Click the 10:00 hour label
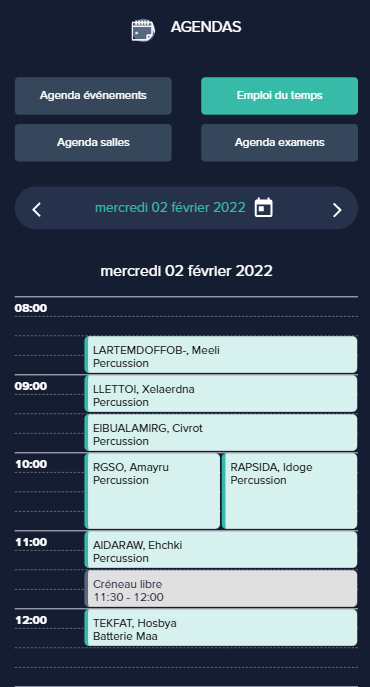Image resolution: width=370 pixels, height=687 pixels. pos(31,464)
